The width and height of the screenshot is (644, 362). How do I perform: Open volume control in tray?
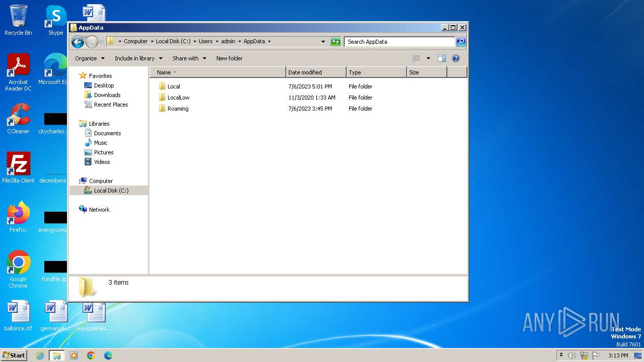572,355
